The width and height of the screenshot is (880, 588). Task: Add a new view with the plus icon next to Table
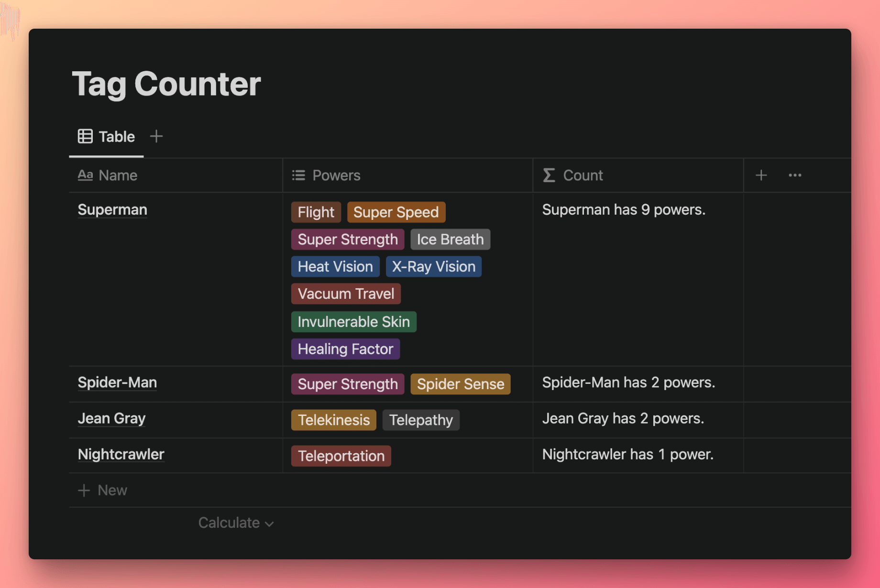coord(156,136)
